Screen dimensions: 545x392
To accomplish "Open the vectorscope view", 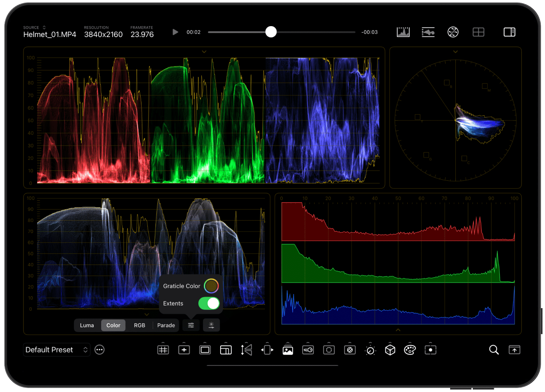I will coord(453,32).
